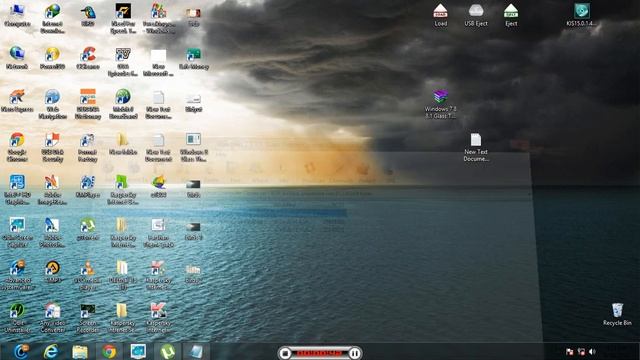Open Google Chrome desktop shortcut
The image size is (640, 360).
[x=17, y=147]
